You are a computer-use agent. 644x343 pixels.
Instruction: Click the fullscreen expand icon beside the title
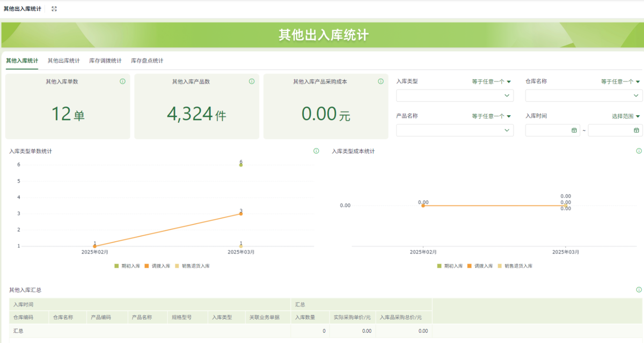[54, 9]
